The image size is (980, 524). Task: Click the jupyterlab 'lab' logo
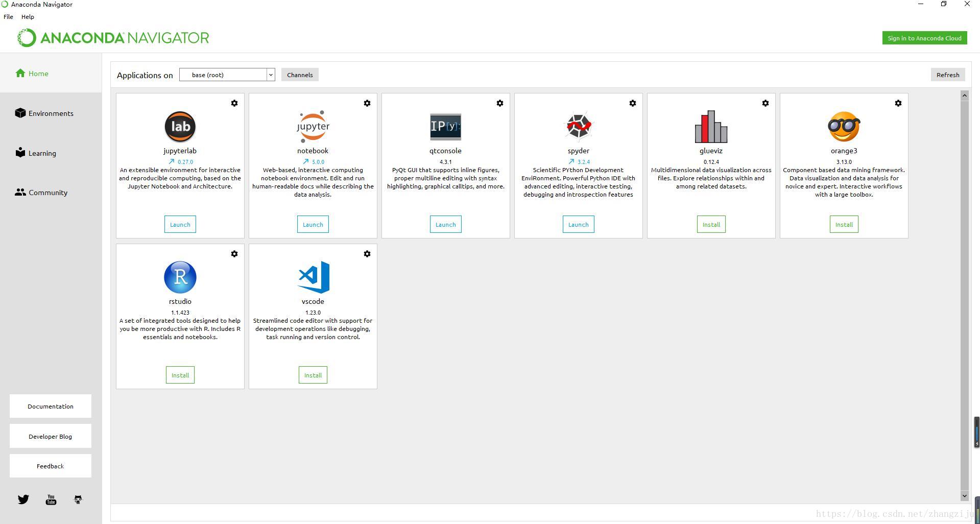(180, 127)
